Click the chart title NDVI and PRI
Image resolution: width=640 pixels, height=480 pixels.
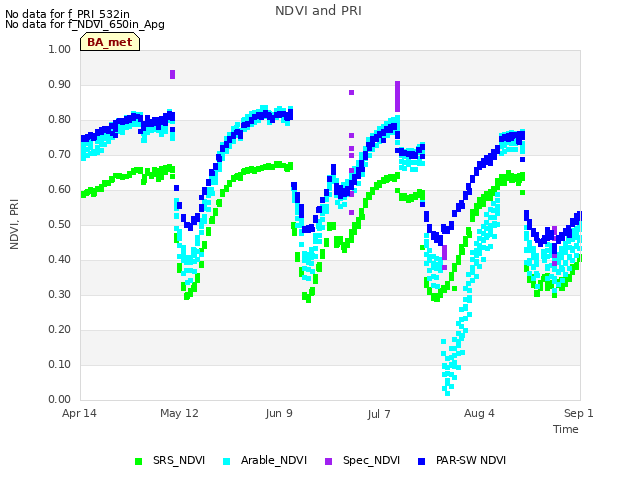(318, 11)
